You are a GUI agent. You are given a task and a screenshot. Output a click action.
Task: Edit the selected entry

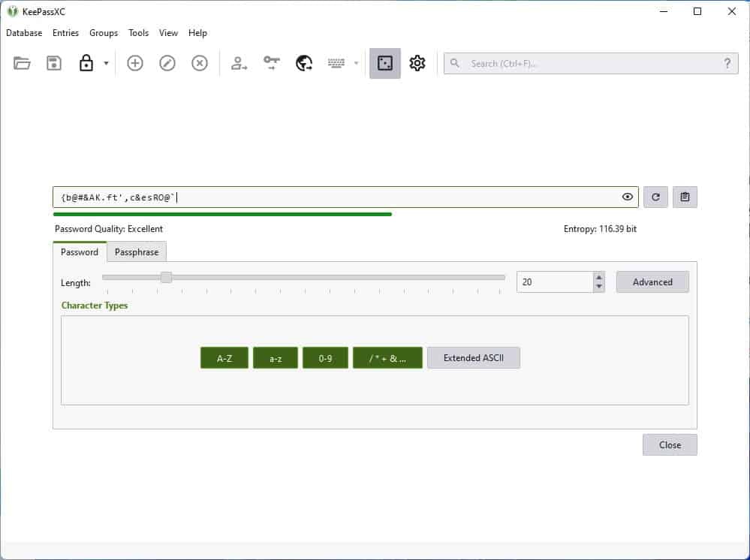click(167, 63)
